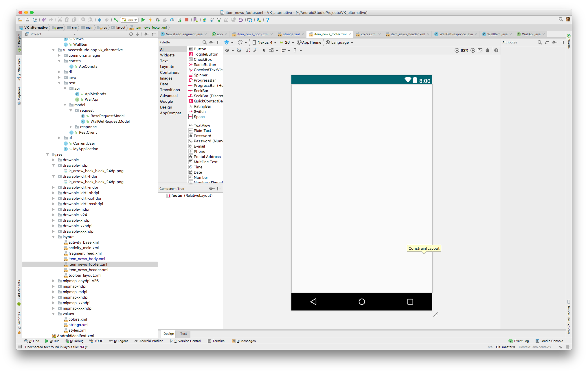Open the view options eye dropdown
Image resolution: width=588 pixels, height=373 pixels.
point(229,50)
